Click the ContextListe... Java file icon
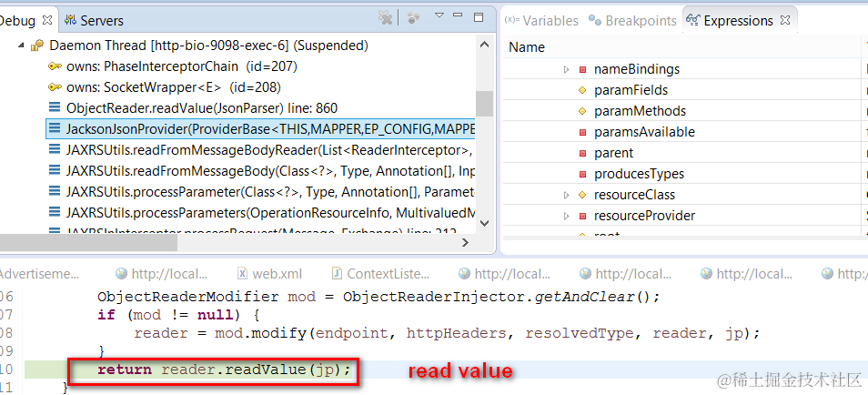The width and height of the screenshot is (868, 395). (337, 273)
